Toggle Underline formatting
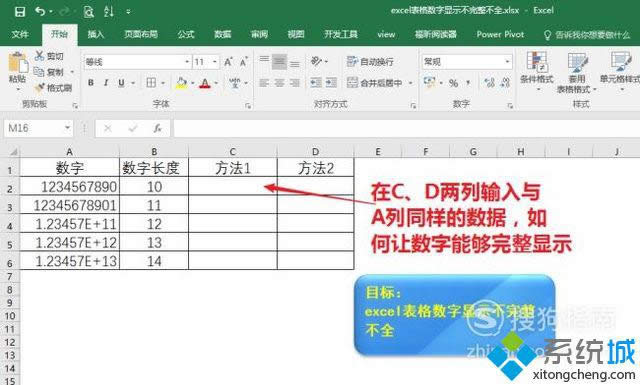 [x=121, y=83]
